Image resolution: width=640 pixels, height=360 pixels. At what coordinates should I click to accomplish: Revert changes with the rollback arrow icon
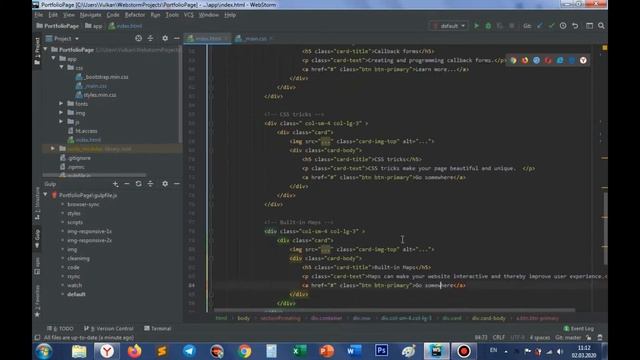tap(575, 26)
